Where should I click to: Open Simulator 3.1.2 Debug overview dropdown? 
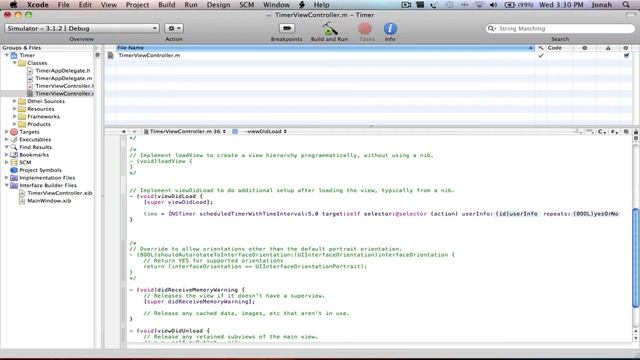82,28
